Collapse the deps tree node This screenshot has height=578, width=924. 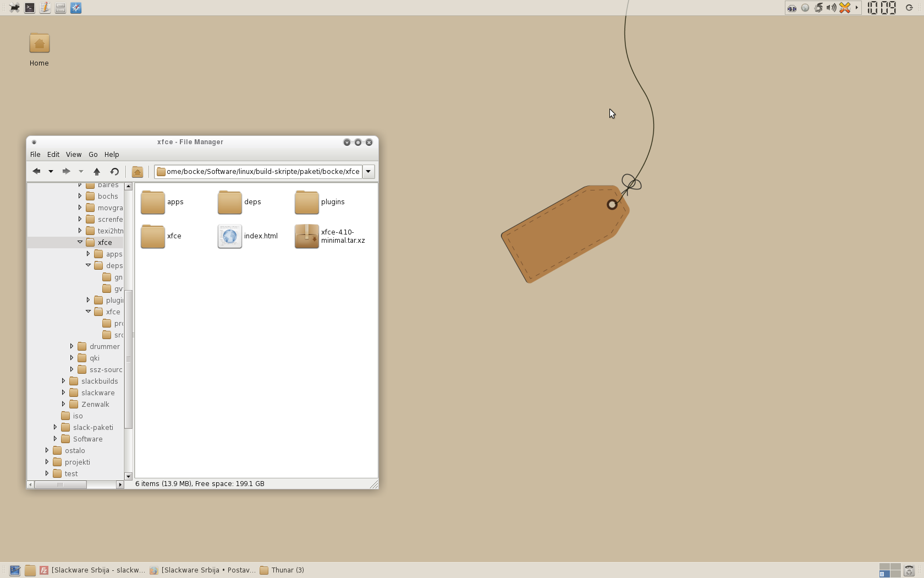click(x=88, y=265)
